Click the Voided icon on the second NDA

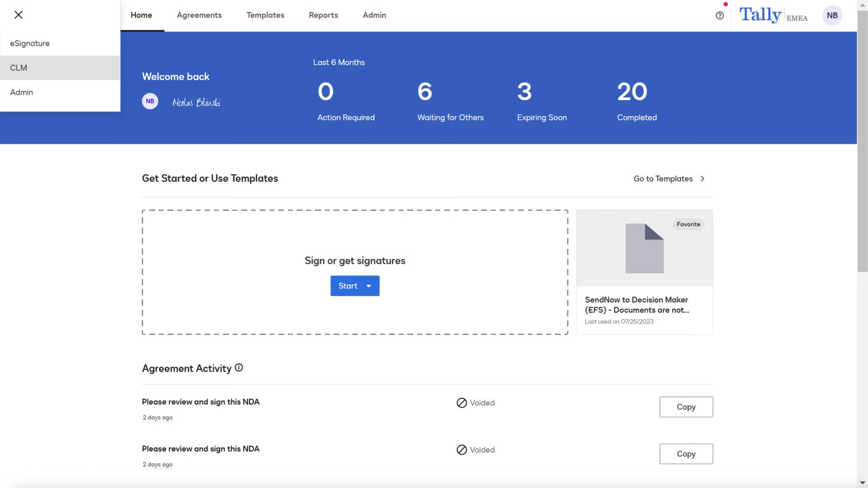[x=461, y=450]
